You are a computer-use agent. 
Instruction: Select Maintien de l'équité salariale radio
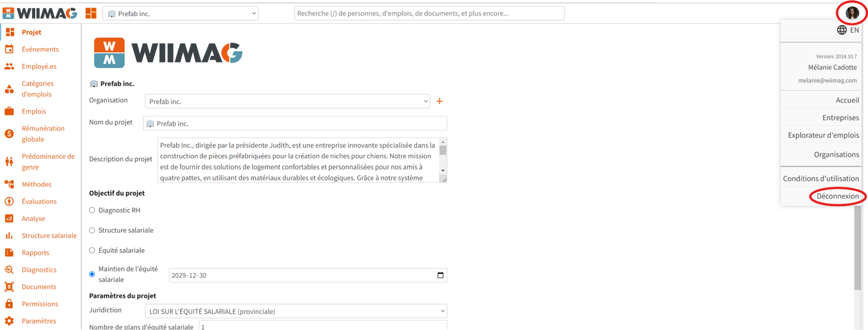click(92, 274)
